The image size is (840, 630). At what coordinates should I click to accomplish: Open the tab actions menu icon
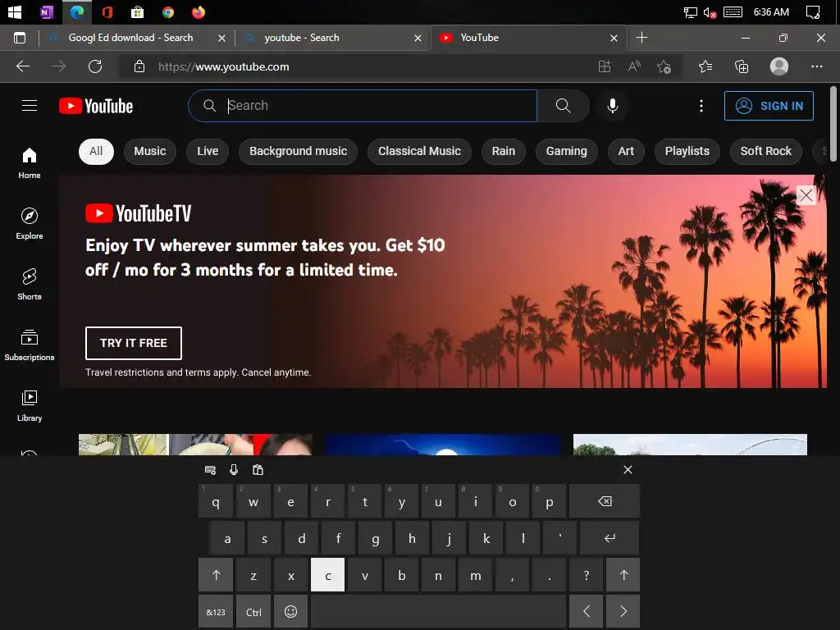point(20,38)
